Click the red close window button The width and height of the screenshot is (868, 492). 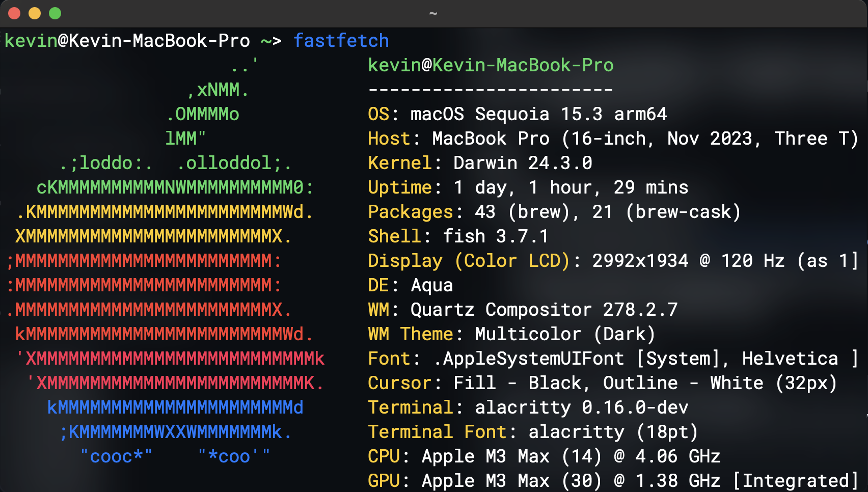[x=14, y=13]
